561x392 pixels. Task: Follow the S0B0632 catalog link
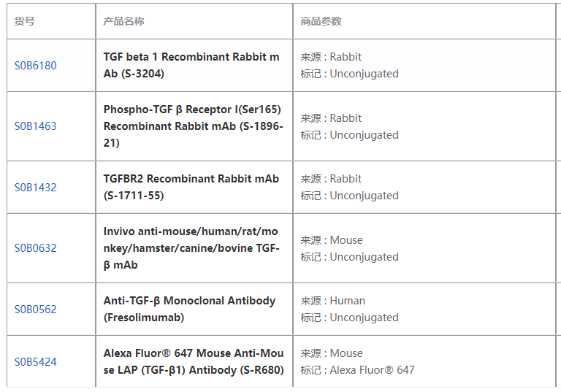tap(35, 248)
